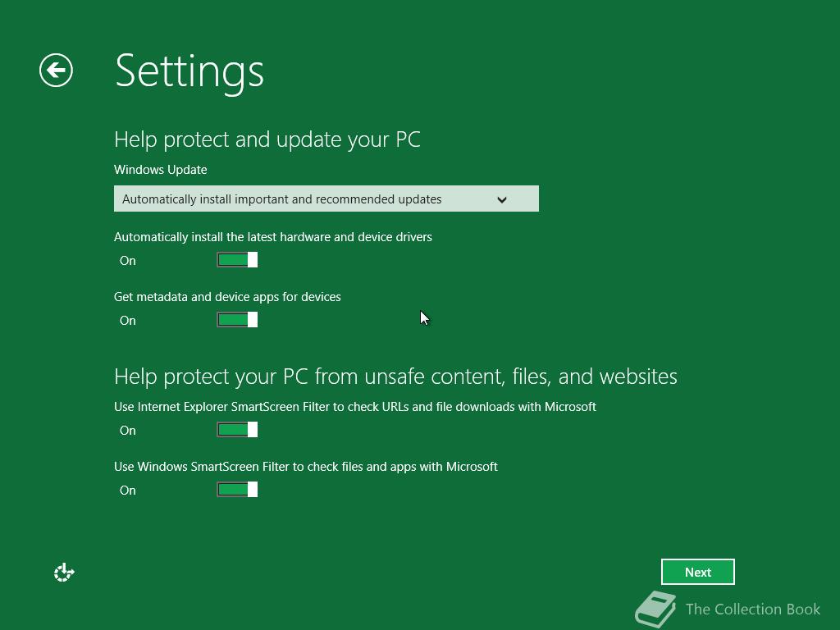Click the 'Windows Update' label
This screenshot has height=630, width=840.
[x=161, y=170]
